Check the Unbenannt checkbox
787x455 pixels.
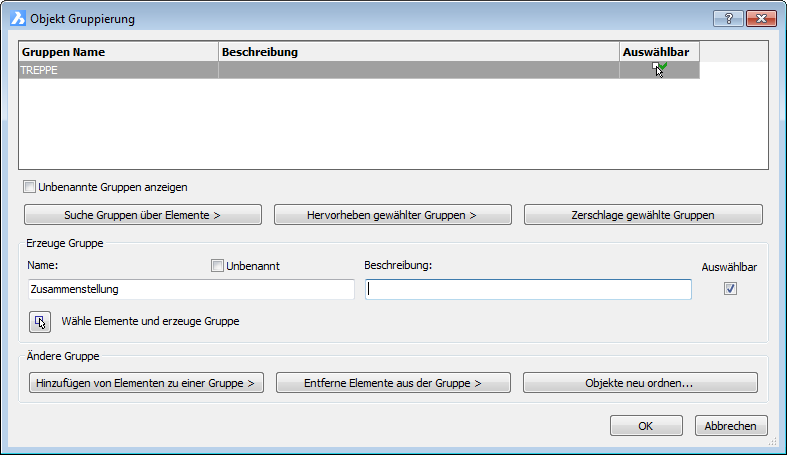click(x=217, y=266)
